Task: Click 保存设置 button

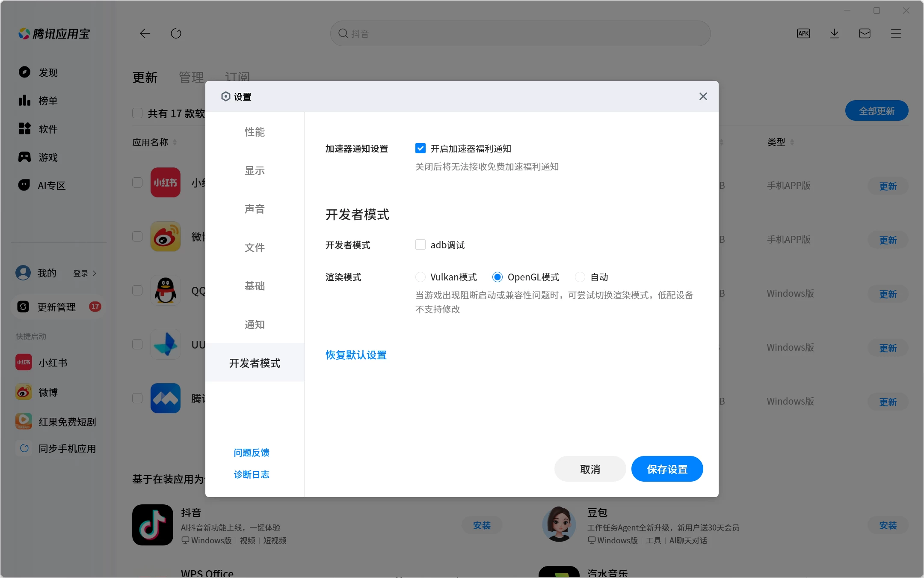Action: (667, 469)
